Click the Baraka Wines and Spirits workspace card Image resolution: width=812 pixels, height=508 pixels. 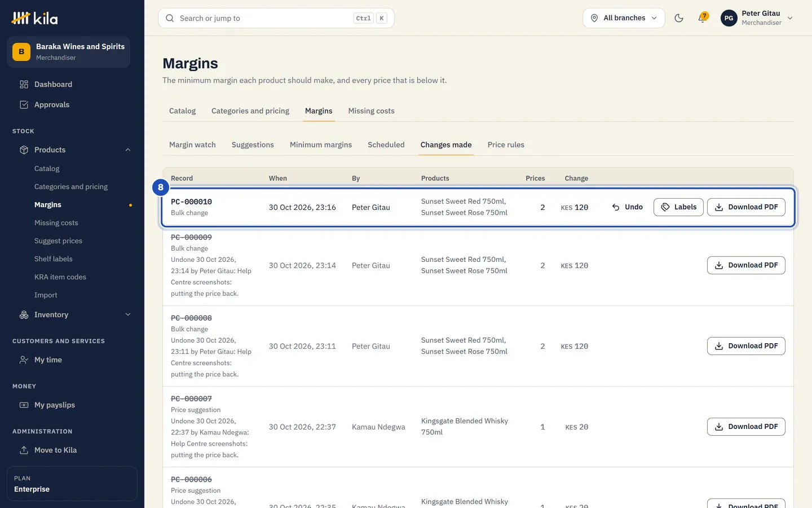[68, 52]
